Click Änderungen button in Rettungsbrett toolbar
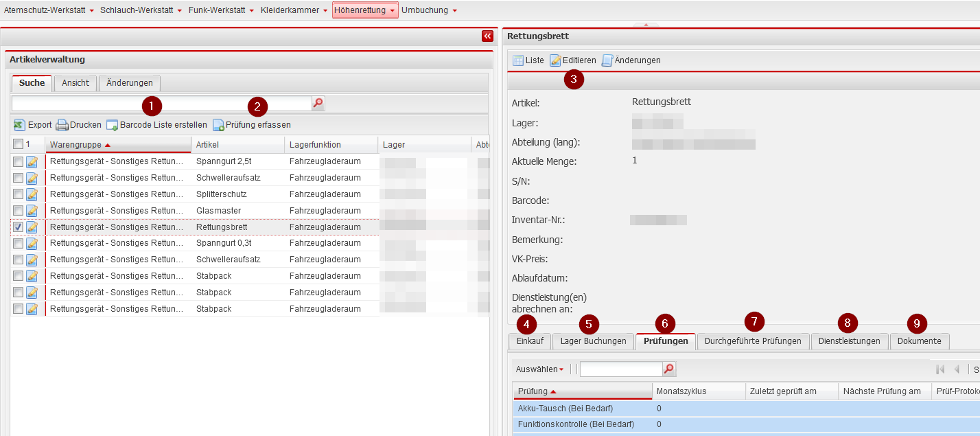 [x=631, y=60]
